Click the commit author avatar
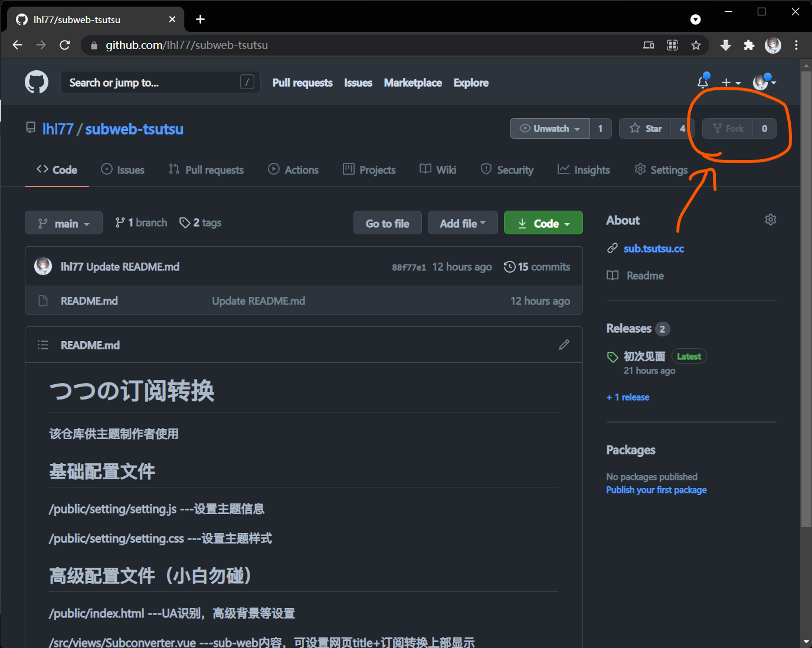812x648 pixels. (43, 266)
